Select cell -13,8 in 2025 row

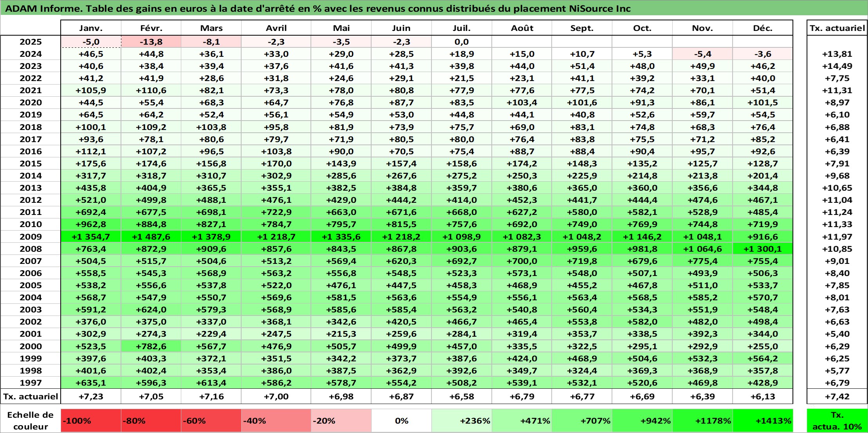[151, 42]
